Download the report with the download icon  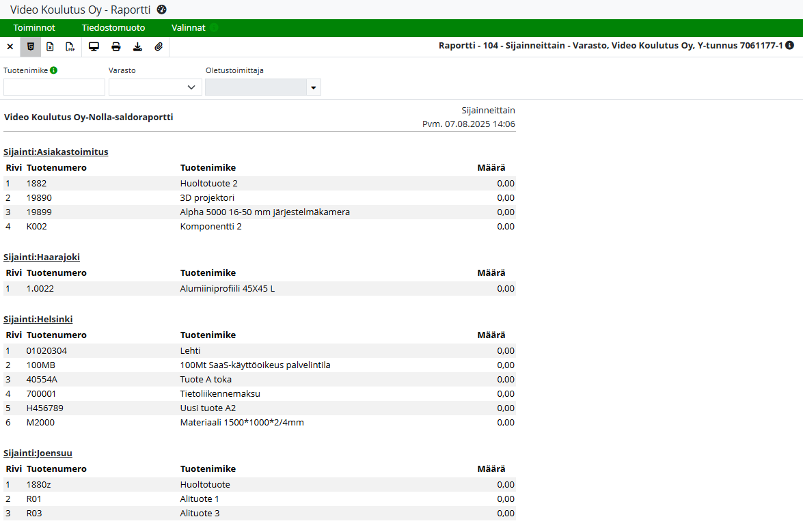[x=137, y=47]
